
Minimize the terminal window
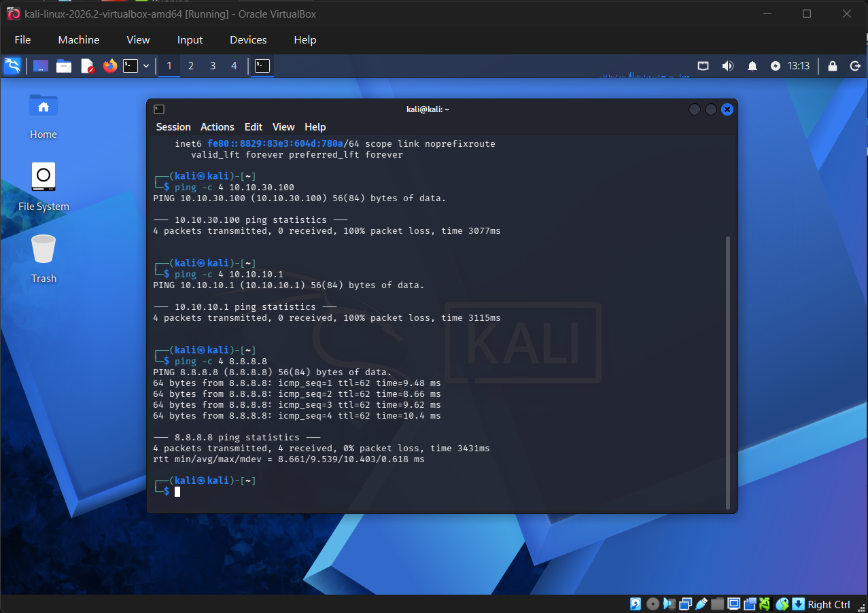pyautogui.click(x=695, y=109)
